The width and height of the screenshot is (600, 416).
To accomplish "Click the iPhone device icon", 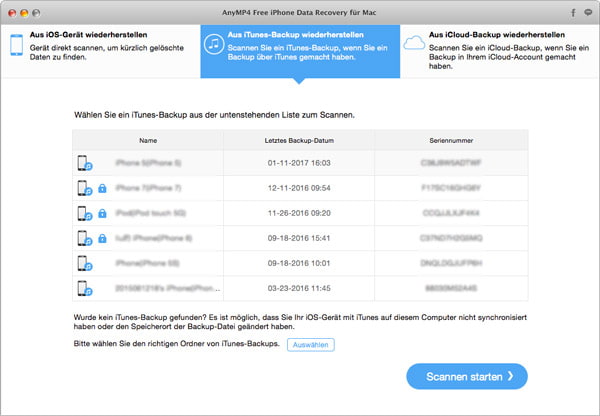I will [x=16, y=45].
